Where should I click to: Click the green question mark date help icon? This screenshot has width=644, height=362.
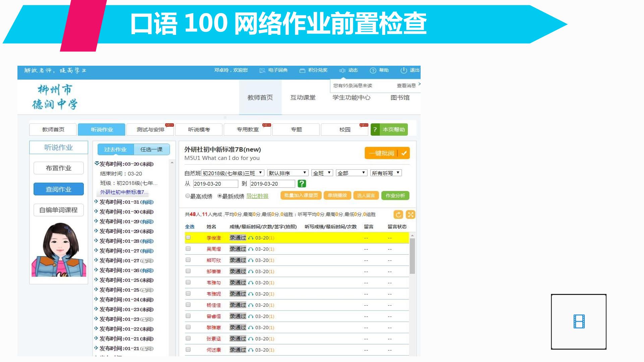(302, 183)
